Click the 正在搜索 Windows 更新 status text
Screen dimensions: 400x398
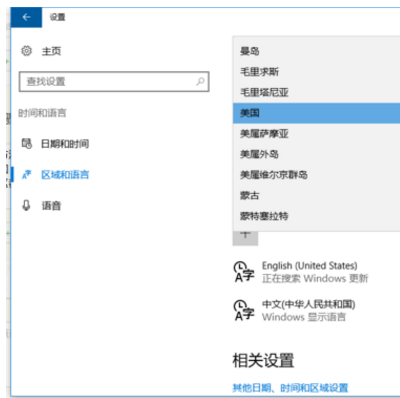(315, 278)
